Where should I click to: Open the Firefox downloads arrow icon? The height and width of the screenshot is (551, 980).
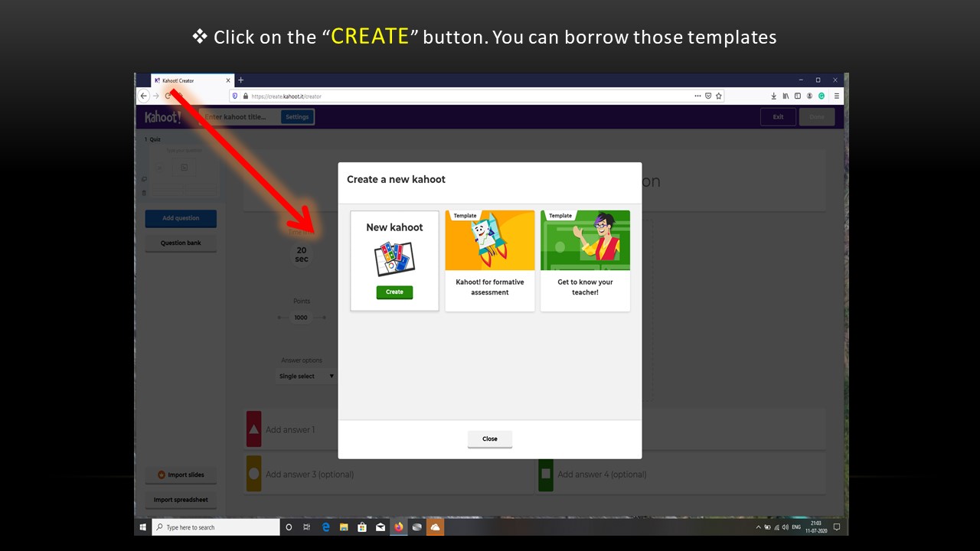coord(773,96)
